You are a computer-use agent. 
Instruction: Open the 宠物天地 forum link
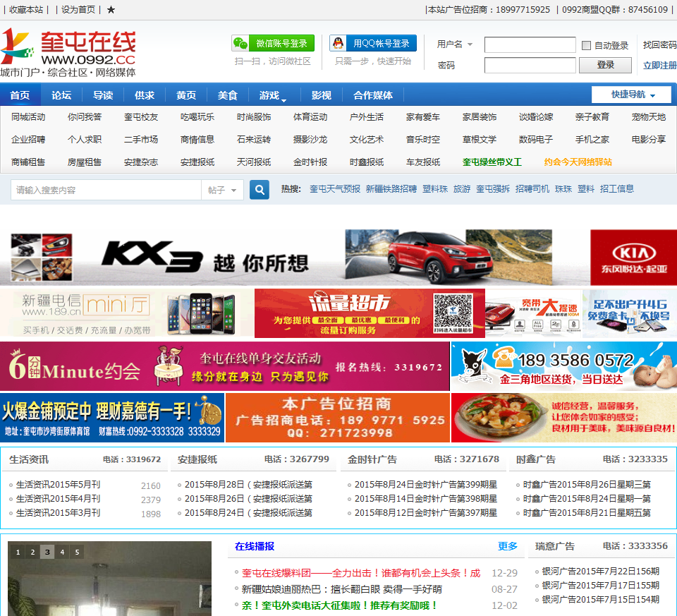pos(649,117)
